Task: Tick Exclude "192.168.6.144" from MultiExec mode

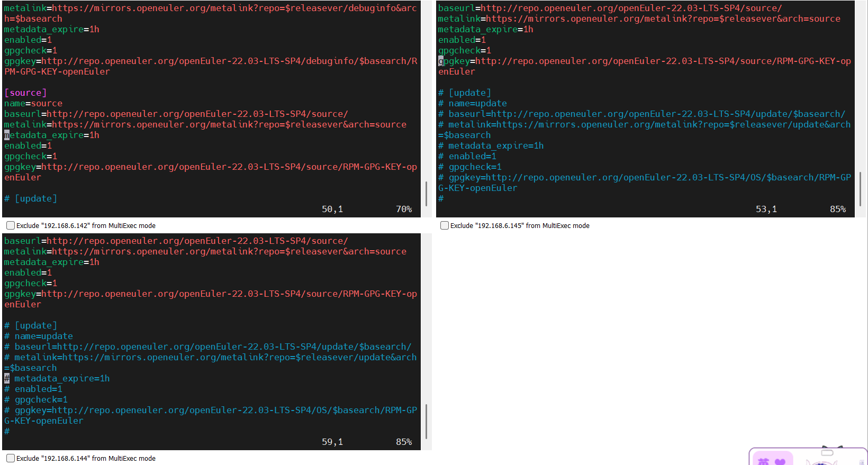Action: 11,458
